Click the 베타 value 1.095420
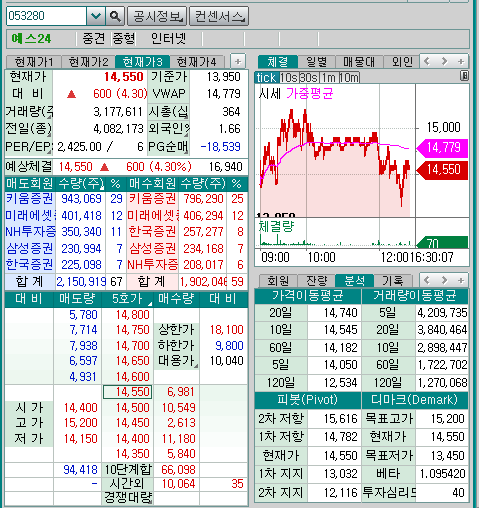Image resolution: width=479 pixels, height=508 pixels. tap(442, 474)
